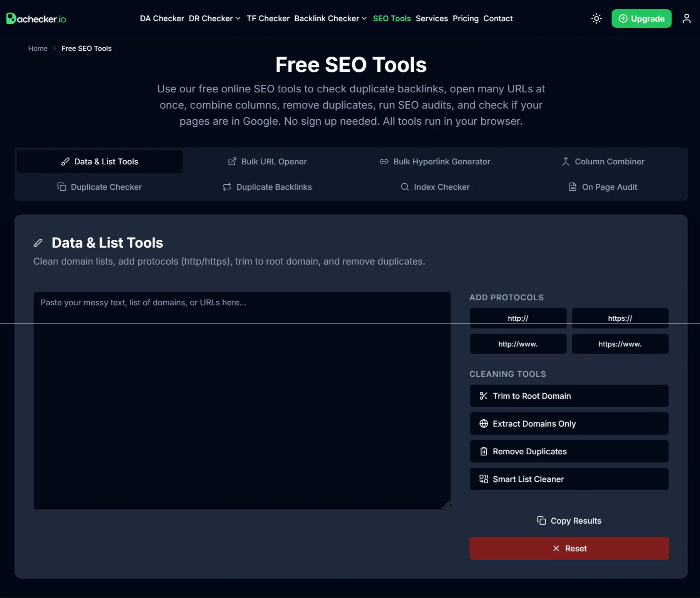Switch to the Bulk URL Opener tab
The height and width of the screenshot is (598, 700).
267,161
